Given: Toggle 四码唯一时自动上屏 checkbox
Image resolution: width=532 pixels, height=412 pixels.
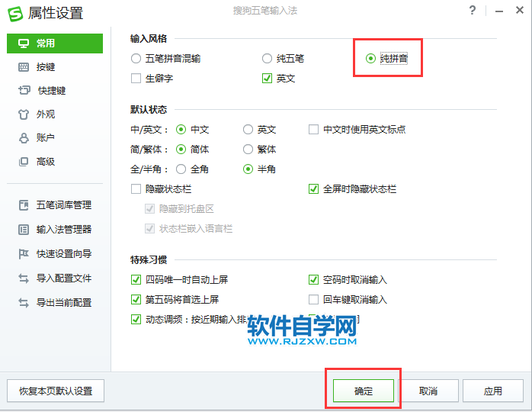Looking at the screenshot, I should pos(136,279).
